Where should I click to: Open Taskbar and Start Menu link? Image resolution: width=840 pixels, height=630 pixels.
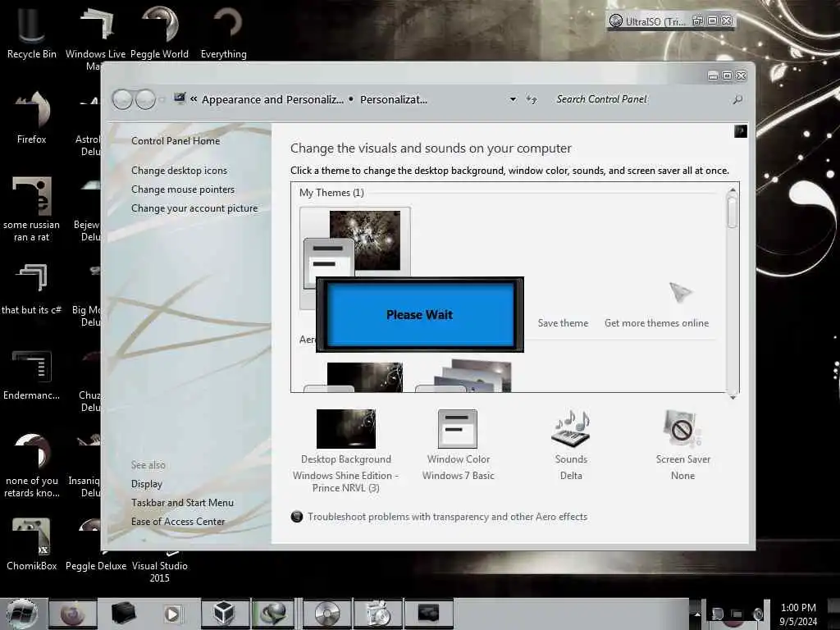[182, 503]
